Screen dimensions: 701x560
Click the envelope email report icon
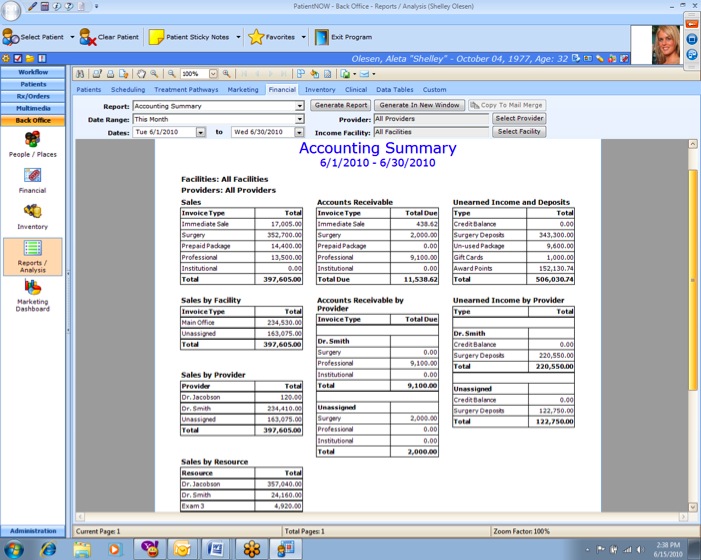coord(364,74)
